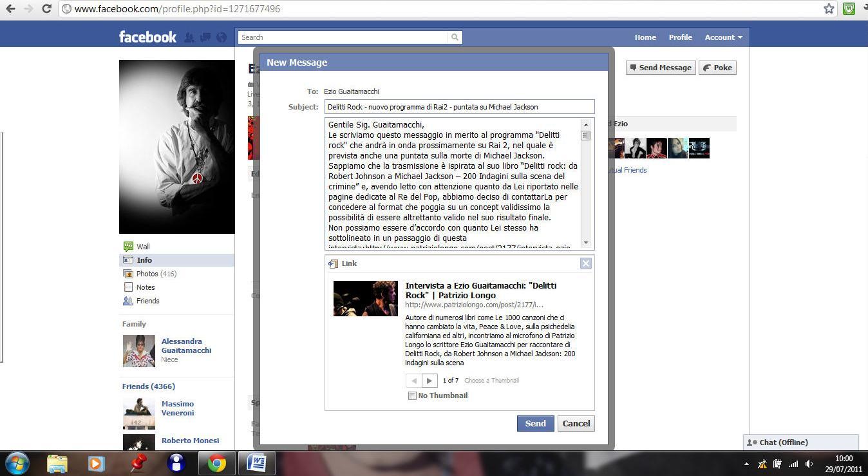868x476 pixels.
Task: Poke this profile with the Poke button
Action: (717, 68)
